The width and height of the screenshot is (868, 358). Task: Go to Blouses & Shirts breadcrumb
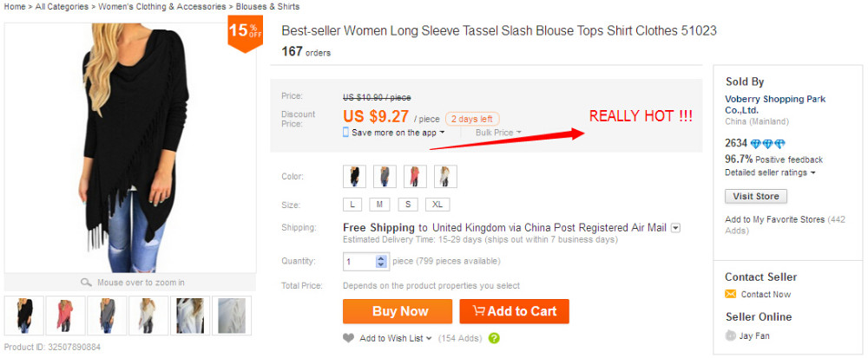pyautogui.click(x=267, y=7)
